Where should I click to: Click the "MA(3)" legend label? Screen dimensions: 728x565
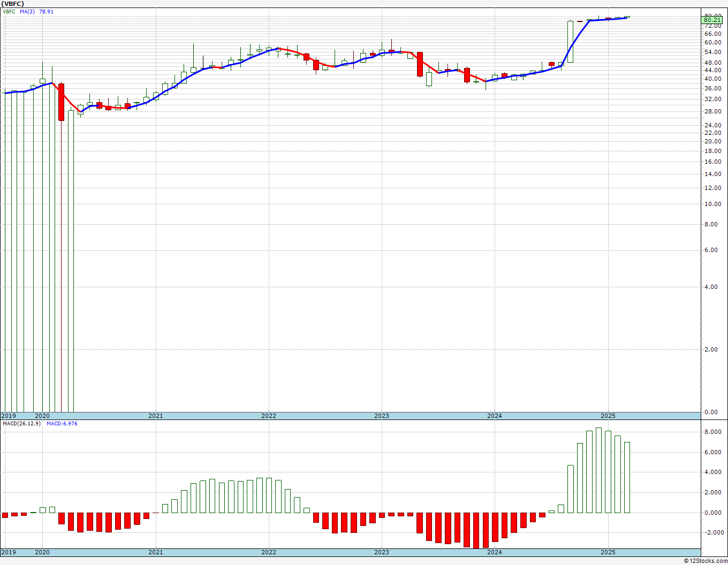[x=27, y=12]
